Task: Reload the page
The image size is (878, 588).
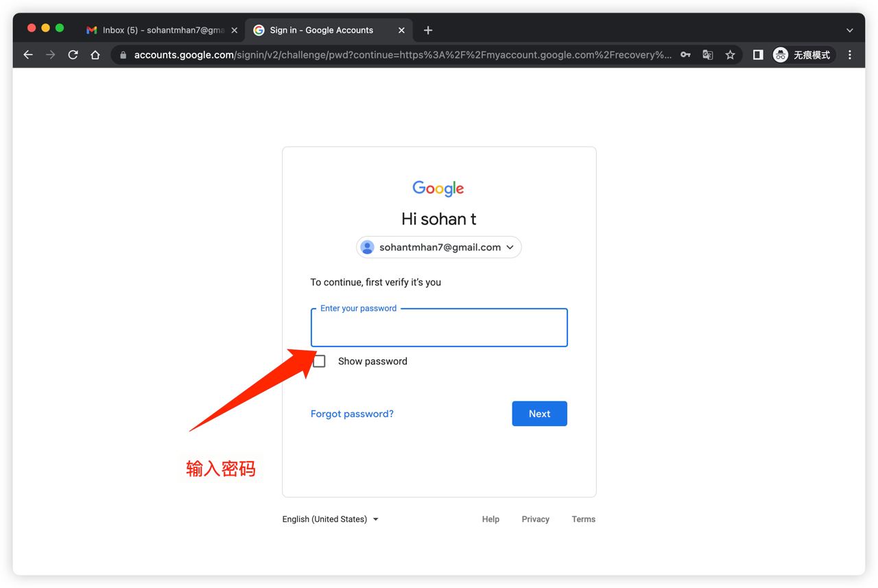Action: point(73,55)
